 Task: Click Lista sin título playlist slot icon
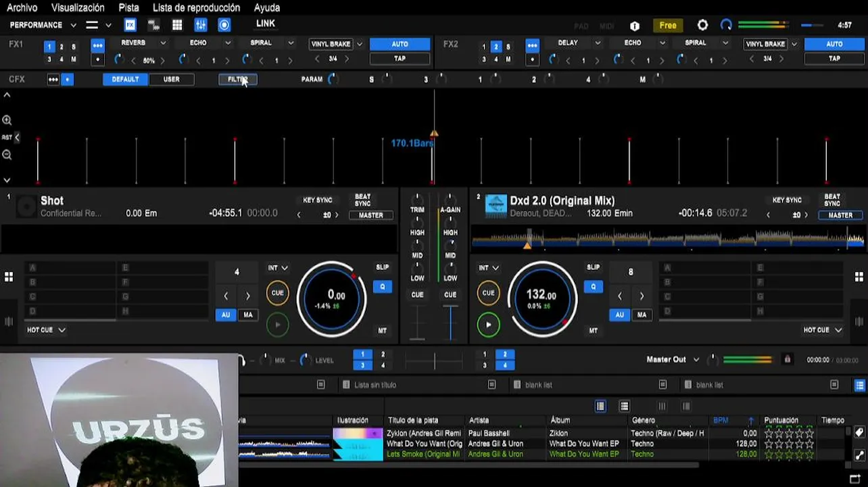point(345,385)
